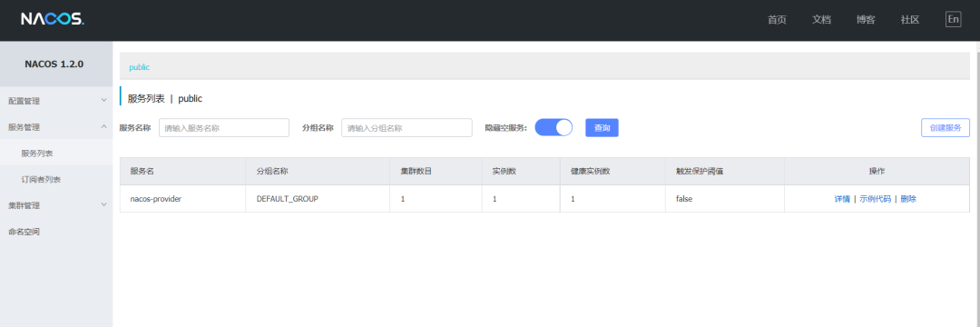
Task: Toggle the 隐藏空服务 switch
Action: 554,127
